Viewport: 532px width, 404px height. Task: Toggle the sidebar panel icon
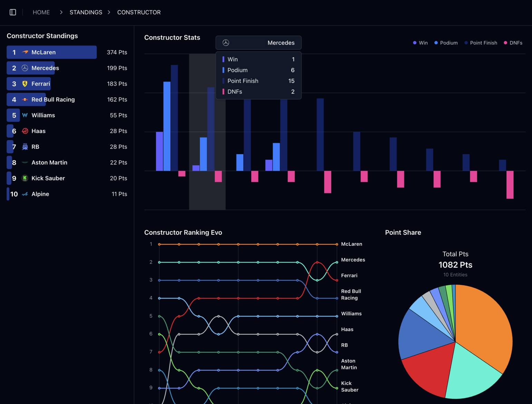coord(13,12)
